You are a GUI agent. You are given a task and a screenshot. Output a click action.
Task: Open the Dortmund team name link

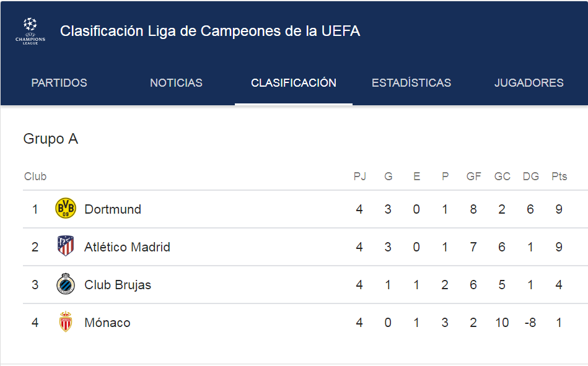point(113,209)
